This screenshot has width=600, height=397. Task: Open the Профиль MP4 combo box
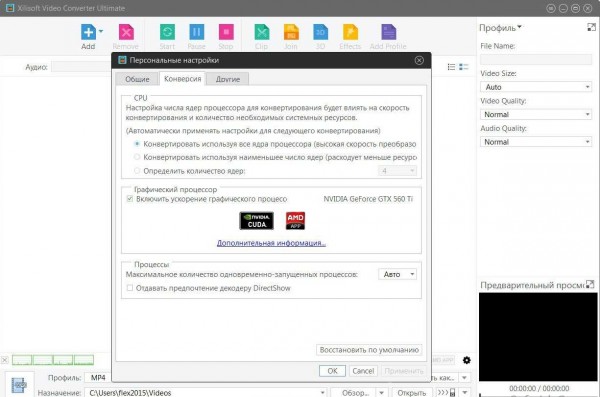[98, 378]
